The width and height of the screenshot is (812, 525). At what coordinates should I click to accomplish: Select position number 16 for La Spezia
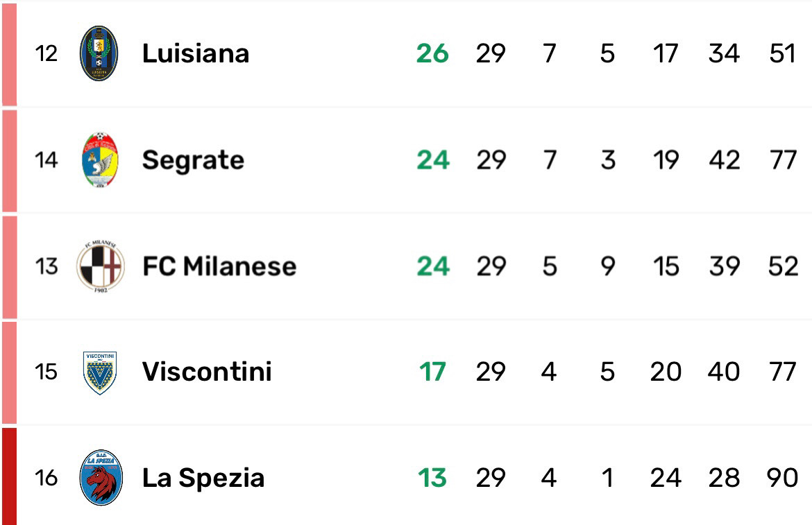coord(46,478)
